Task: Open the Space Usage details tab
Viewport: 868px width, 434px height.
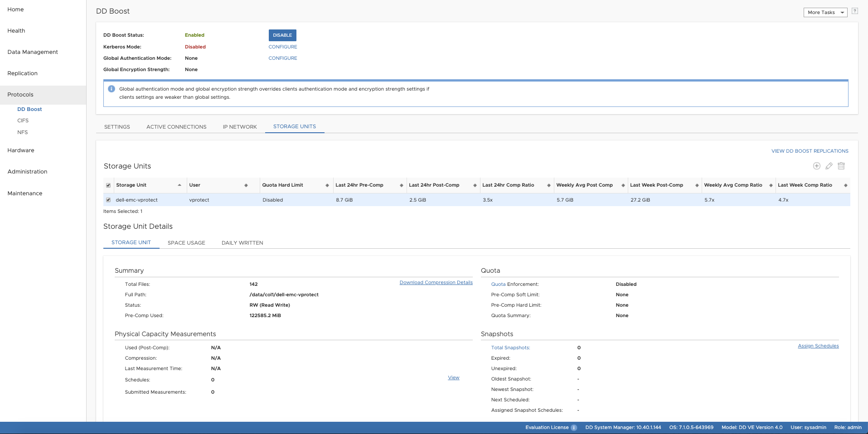Action: click(x=186, y=243)
